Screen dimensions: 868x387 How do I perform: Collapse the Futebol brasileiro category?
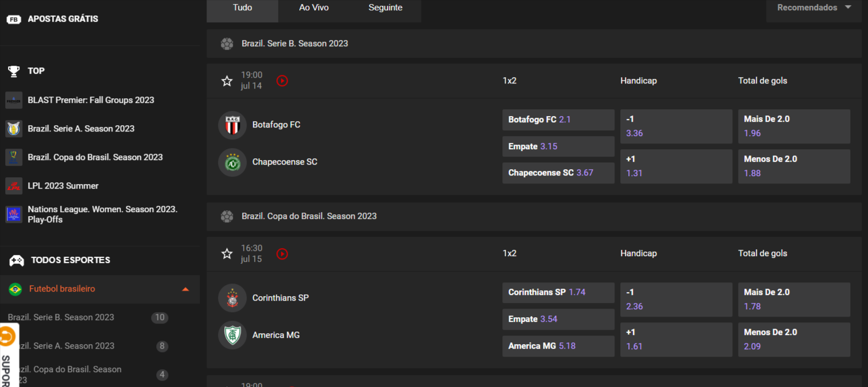185,289
